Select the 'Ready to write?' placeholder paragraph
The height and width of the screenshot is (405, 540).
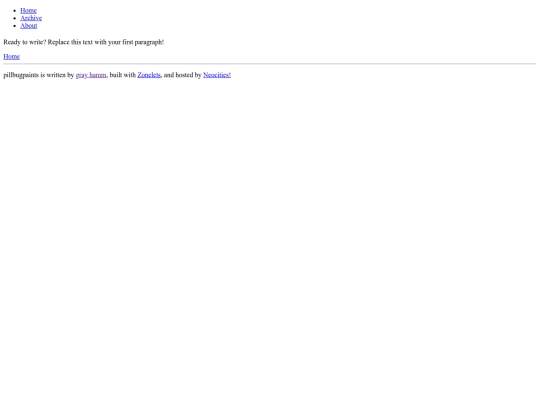84,42
